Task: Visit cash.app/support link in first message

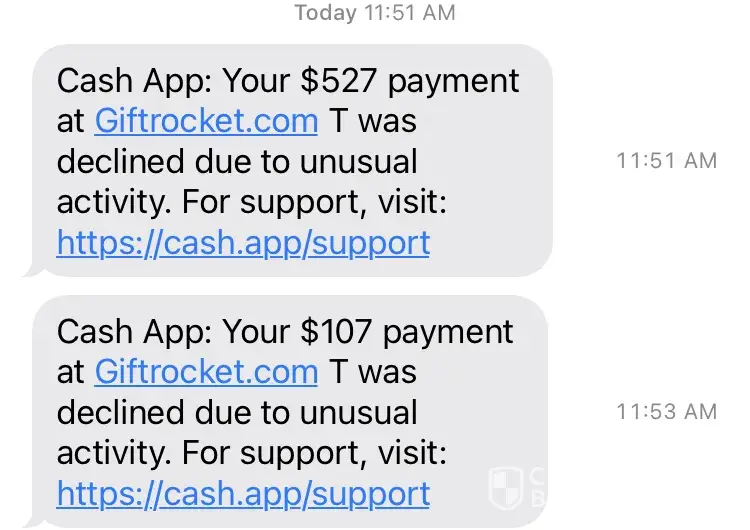Action: [243, 242]
